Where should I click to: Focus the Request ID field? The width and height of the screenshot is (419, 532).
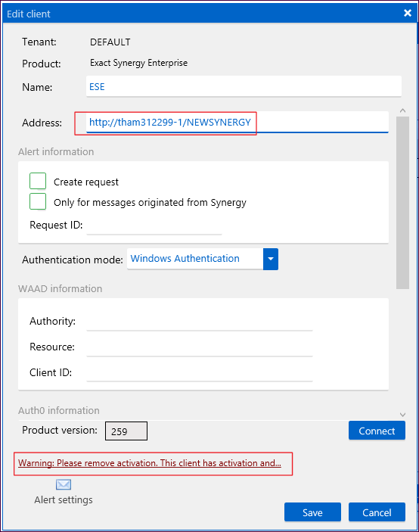click(x=154, y=226)
